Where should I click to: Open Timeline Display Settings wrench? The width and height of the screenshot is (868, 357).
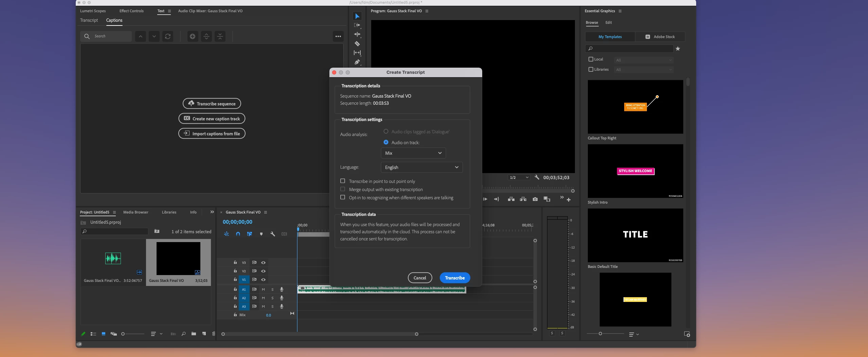tap(273, 234)
